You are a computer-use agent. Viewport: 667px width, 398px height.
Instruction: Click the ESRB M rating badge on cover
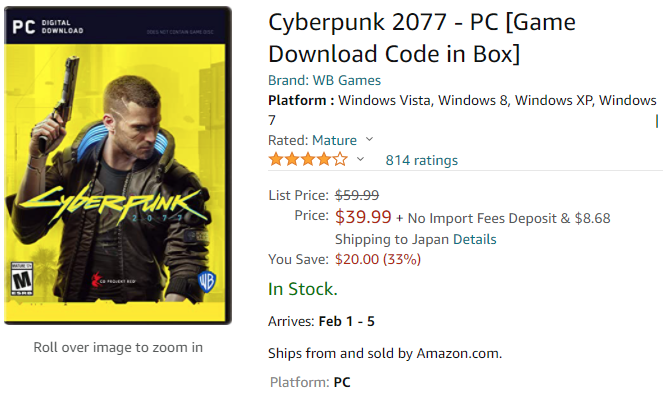[x=21, y=279]
